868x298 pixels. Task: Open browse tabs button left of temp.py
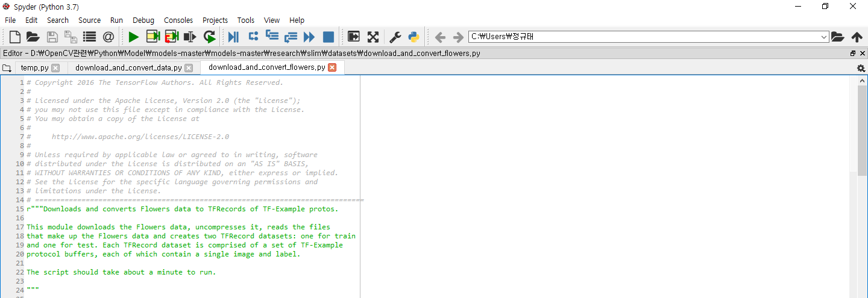[7, 68]
